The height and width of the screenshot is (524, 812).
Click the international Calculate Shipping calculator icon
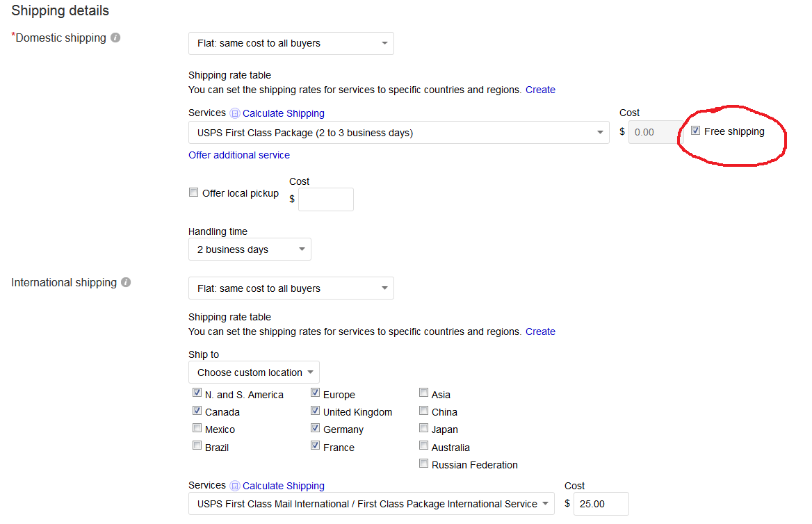pos(234,486)
